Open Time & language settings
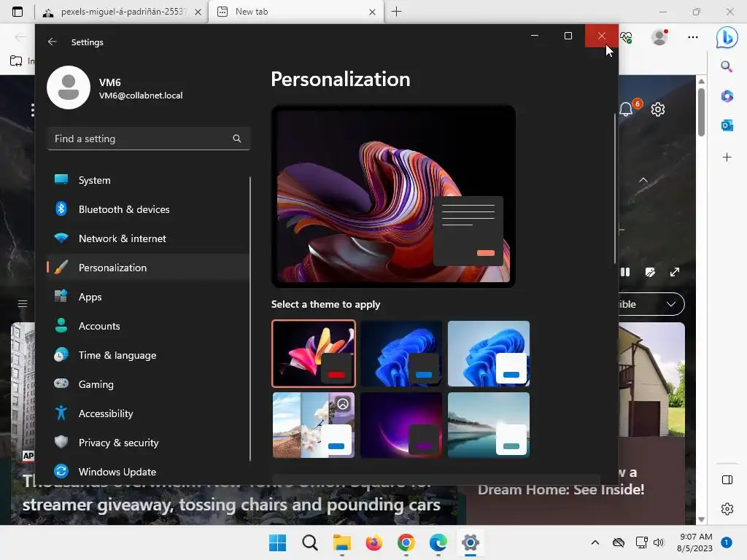The height and width of the screenshot is (560, 747). [x=148, y=355]
